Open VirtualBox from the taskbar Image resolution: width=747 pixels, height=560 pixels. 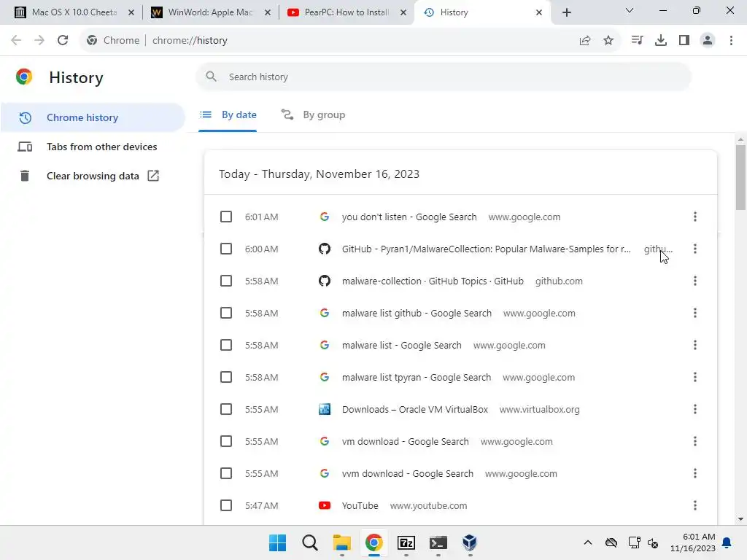470,542
